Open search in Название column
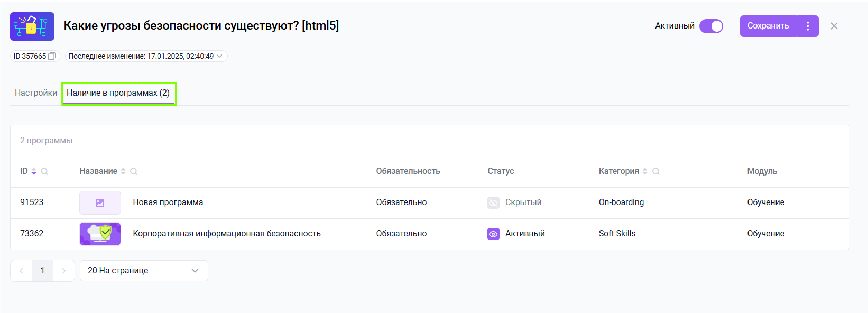 pyautogui.click(x=134, y=171)
